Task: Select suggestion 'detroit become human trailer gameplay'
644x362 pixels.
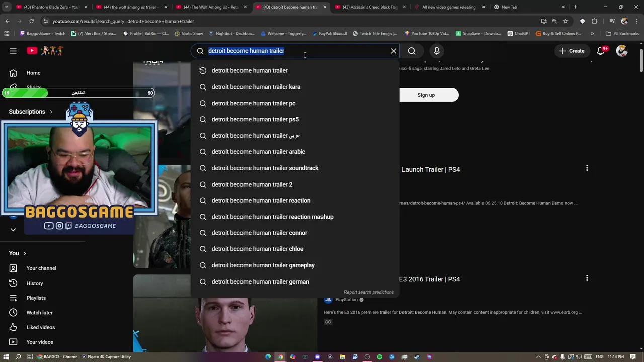Action: (x=295, y=265)
